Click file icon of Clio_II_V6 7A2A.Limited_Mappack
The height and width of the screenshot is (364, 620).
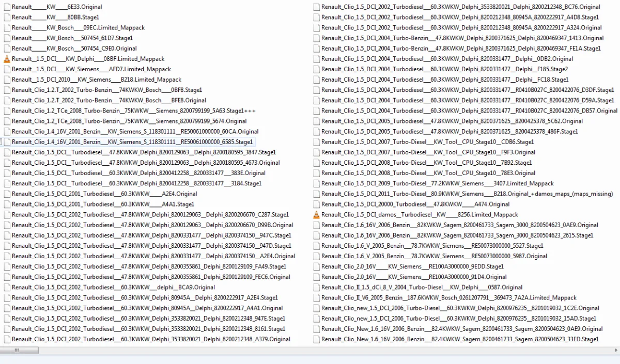[x=316, y=298]
